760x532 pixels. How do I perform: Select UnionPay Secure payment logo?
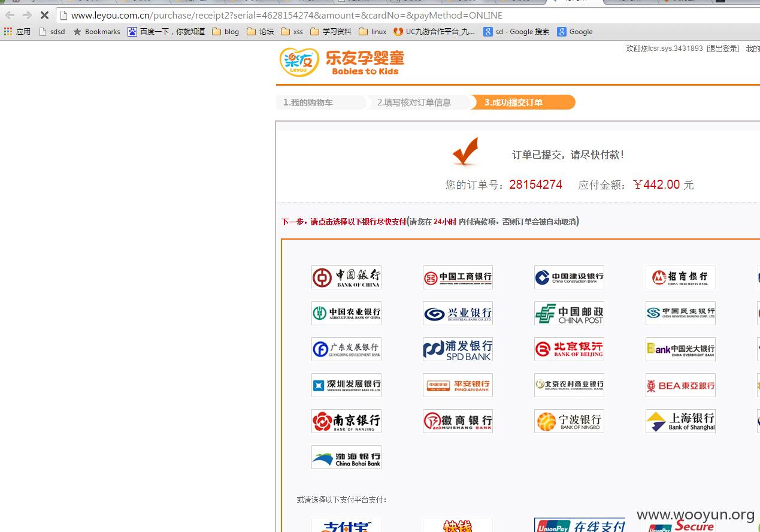click(680, 525)
